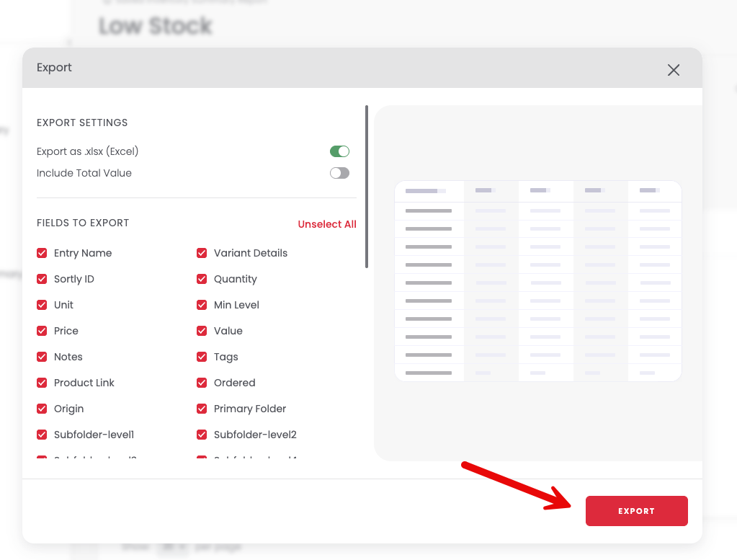Viewport: 737px width, 560px height.
Task: Click the red EXPORT button
Action: (x=636, y=510)
